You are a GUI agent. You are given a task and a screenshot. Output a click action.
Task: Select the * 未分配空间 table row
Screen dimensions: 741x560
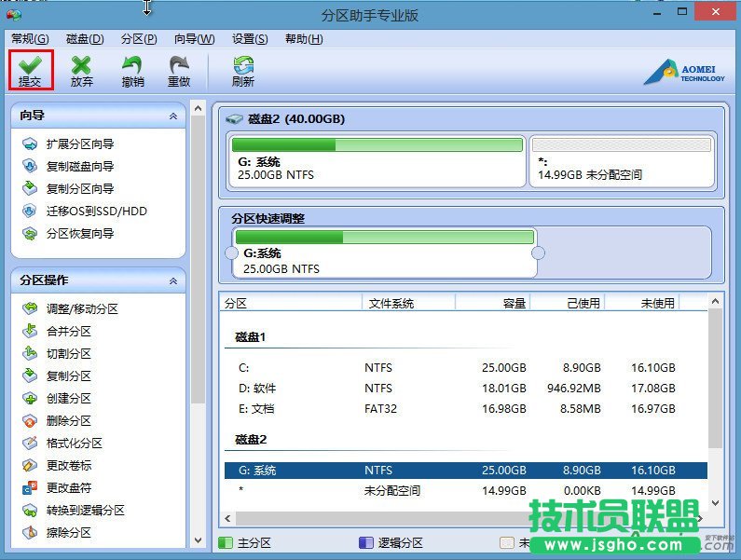coord(465,490)
